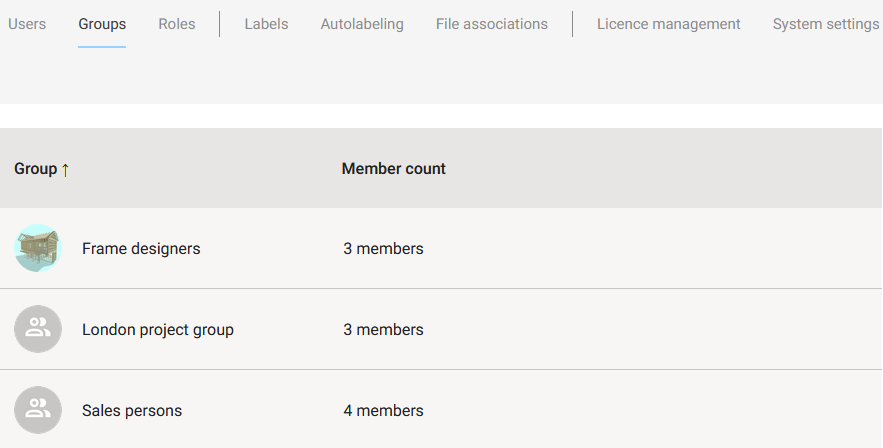The width and height of the screenshot is (883, 448).
Task: Click the London project group avatar icon
Action: (38, 329)
